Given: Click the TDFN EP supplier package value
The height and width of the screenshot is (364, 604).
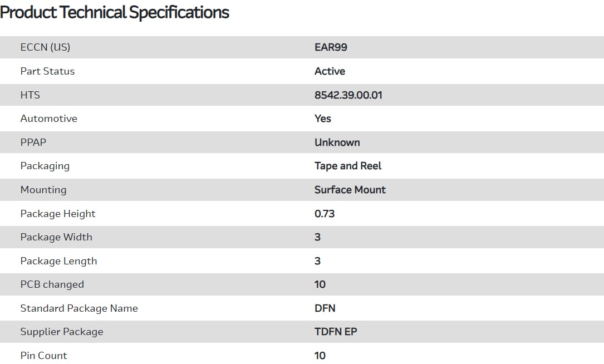Looking at the screenshot, I should (x=336, y=332).
